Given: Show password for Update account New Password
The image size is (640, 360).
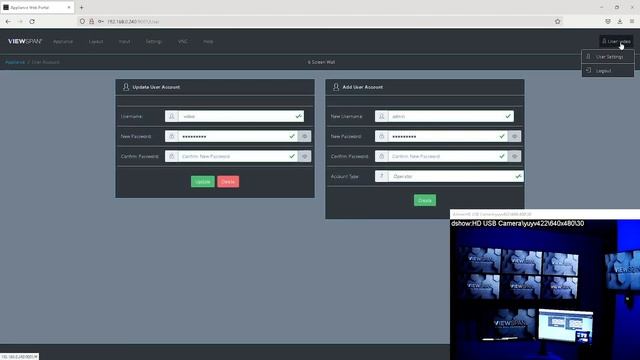Looking at the screenshot, I should [x=304, y=136].
